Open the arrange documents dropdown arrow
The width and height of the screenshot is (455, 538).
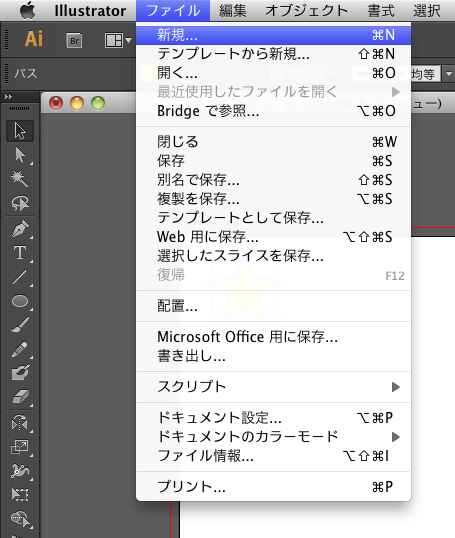[x=128, y=40]
